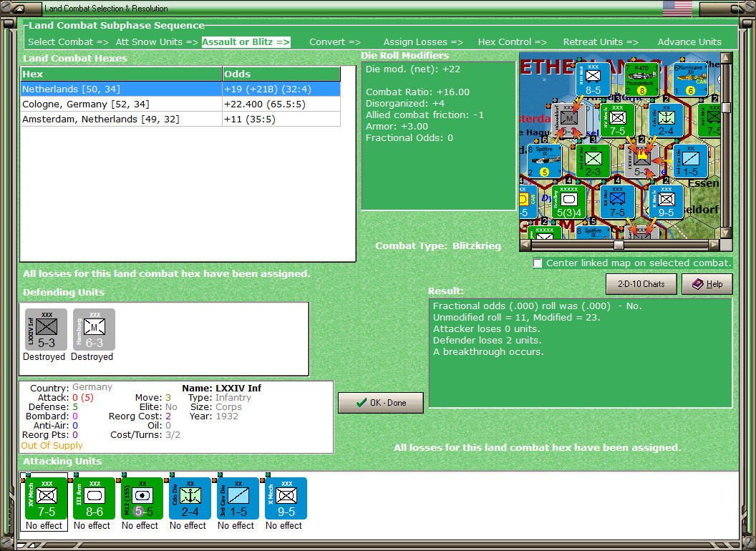Click the Hurricane XII CAN aircraft counter
Screen dimensions: 756x551
tap(690, 79)
